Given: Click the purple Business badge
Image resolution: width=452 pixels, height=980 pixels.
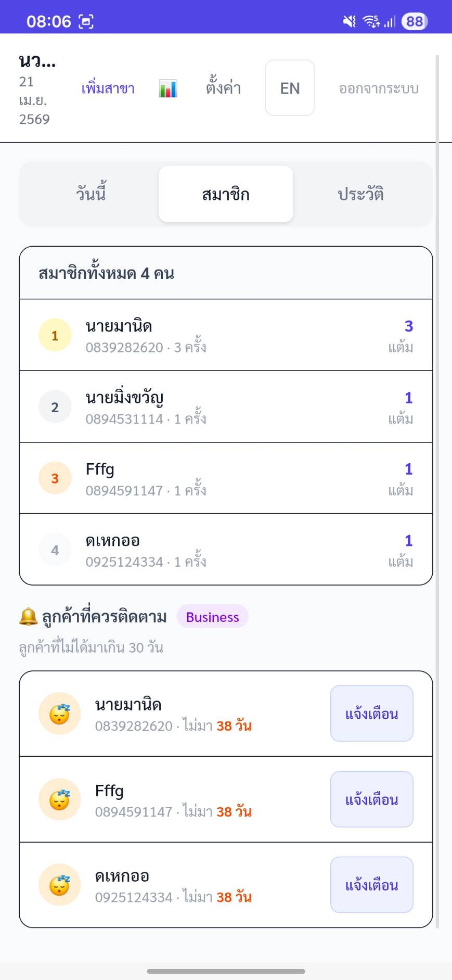Looking at the screenshot, I should click(212, 617).
